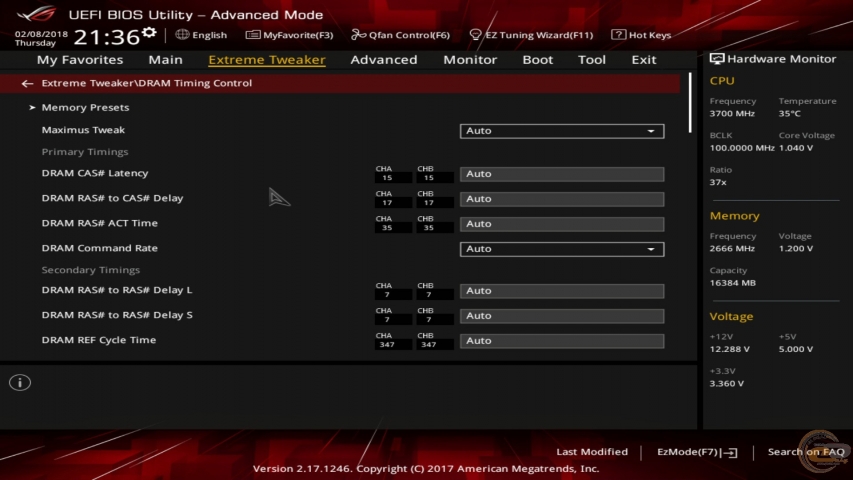Click the settings gear next to the clock
The image size is (853, 480).
[x=149, y=33]
